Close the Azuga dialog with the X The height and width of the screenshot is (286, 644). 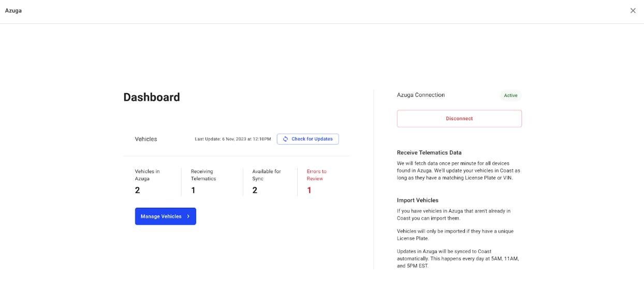tap(633, 10)
